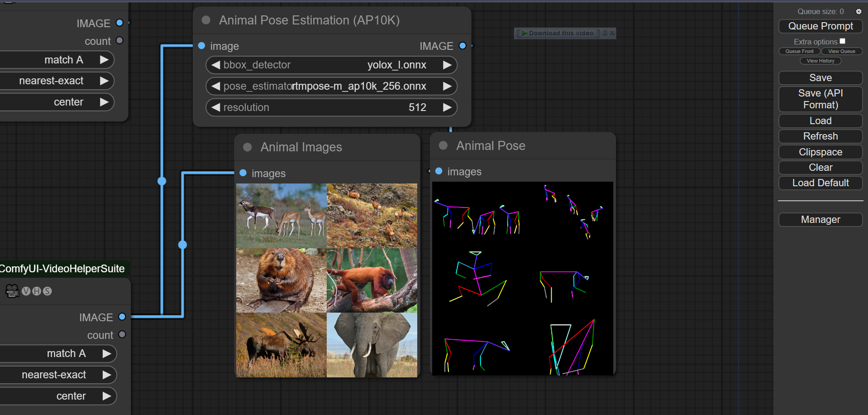Increase resolution with the right arrow
Viewport: 868px width, 415px height.
447,107
